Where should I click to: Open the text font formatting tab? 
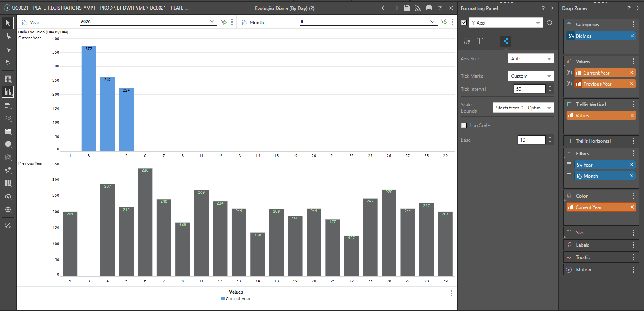[x=480, y=41]
